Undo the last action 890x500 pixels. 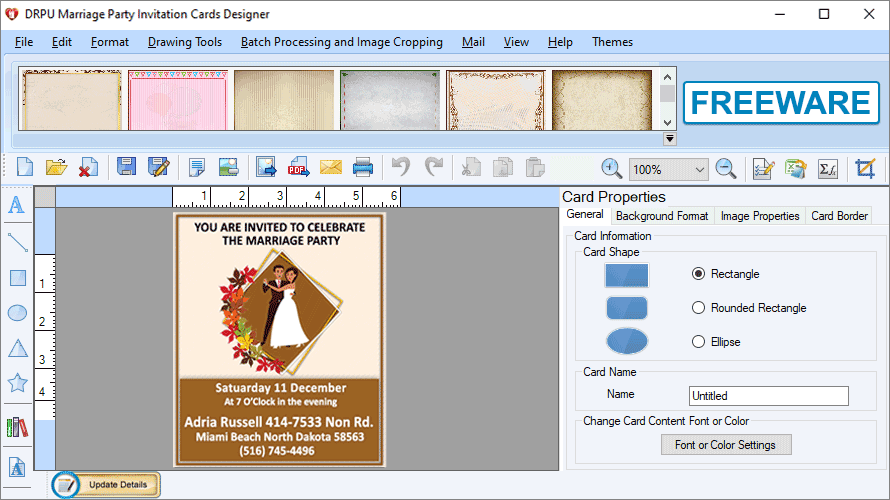pos(401,167)
